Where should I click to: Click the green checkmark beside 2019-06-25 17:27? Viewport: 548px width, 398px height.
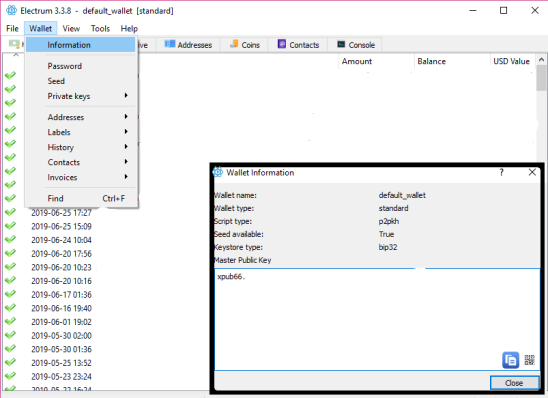10,212
